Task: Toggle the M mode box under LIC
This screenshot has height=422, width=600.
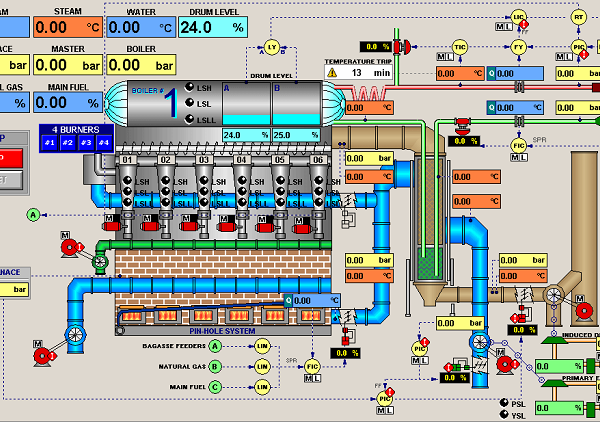Action: point(500,27)
